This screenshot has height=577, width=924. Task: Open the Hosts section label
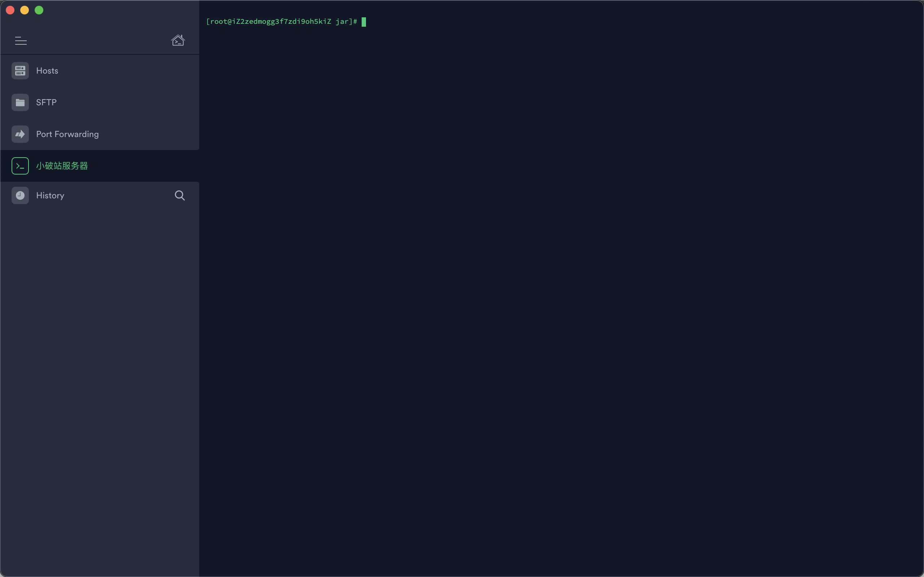point(47,71)
